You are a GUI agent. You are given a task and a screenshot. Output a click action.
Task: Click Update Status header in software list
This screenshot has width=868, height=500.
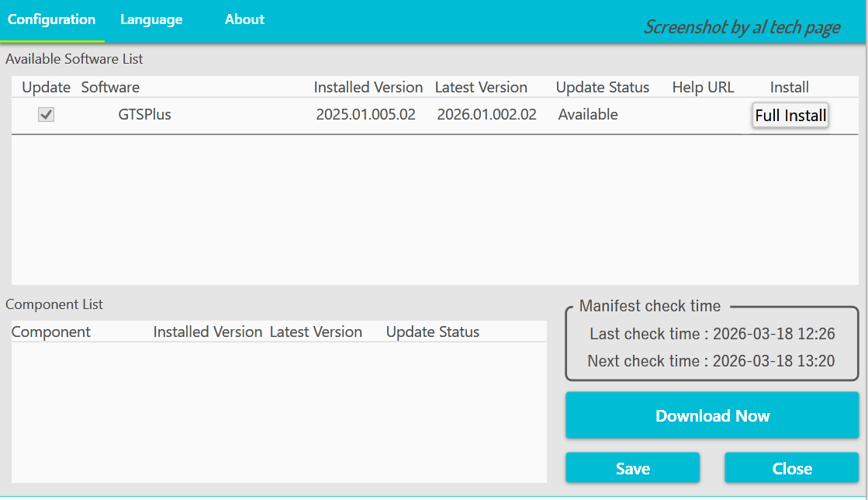[602, 87]
